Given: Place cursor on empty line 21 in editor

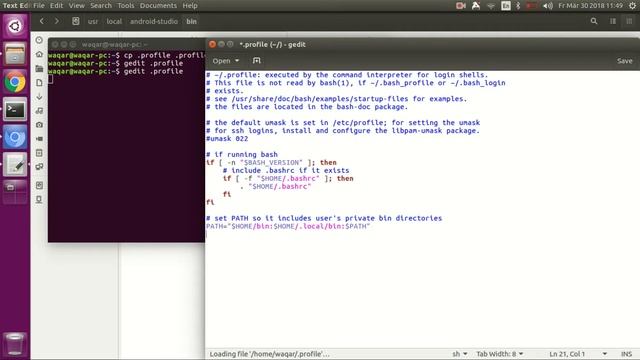Looking at the screenshot, I should pyautogui.click(x=422, y=234).
